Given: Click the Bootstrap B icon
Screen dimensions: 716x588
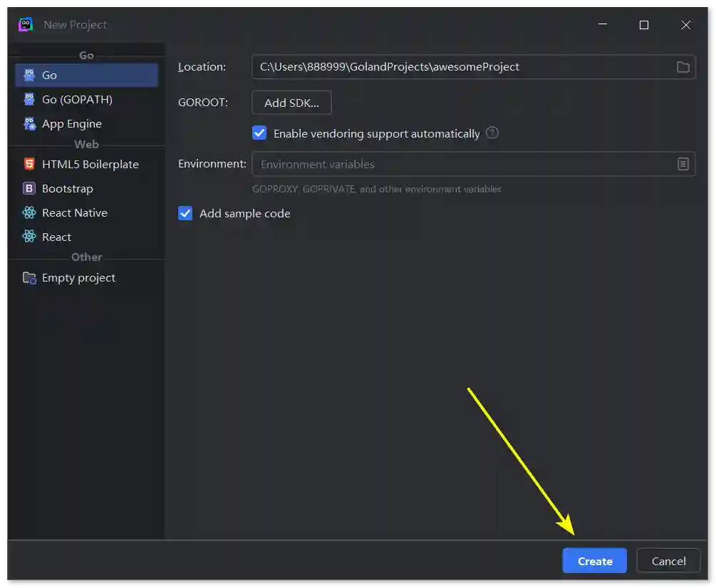Looking at the screenshot, I should tap(29, 188).
